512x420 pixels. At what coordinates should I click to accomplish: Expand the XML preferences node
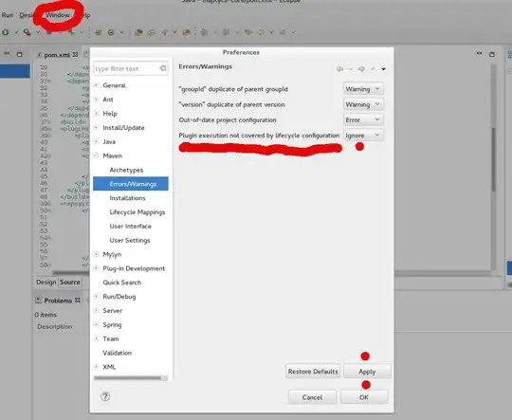click(97, 367)
